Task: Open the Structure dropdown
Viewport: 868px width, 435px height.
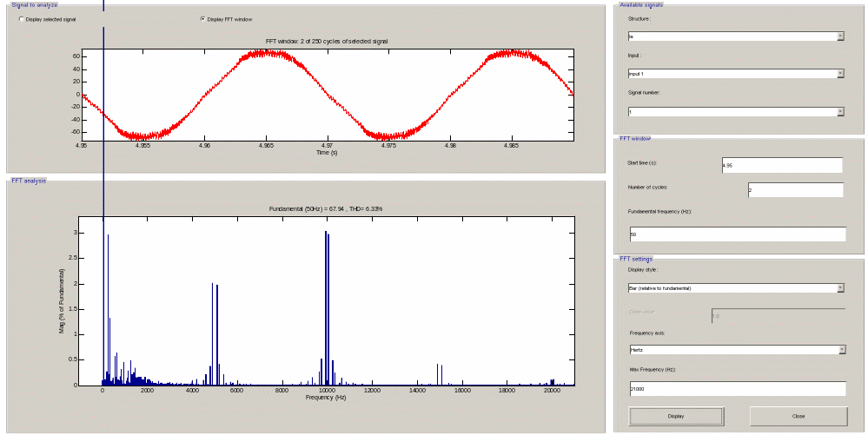Action: 735,36
